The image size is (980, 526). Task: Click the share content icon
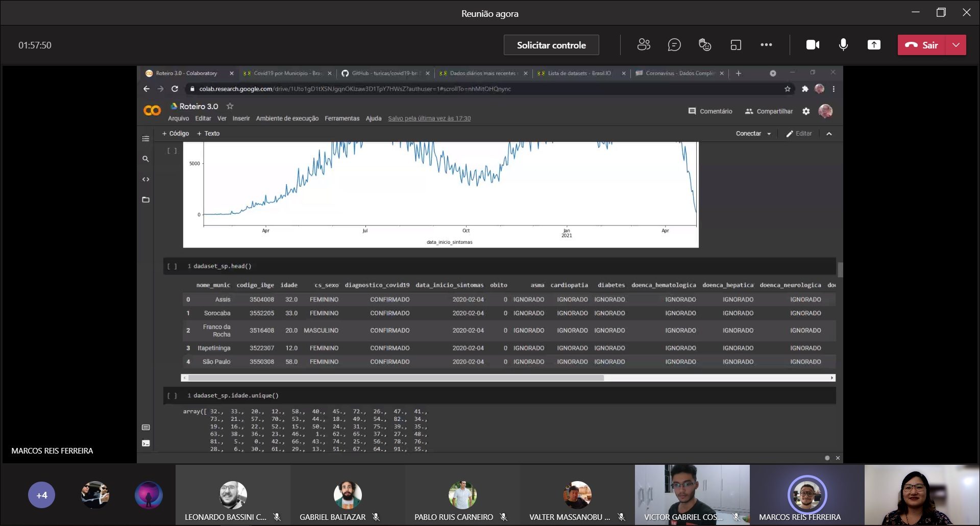pyautogui.click(x=874, y=45)
